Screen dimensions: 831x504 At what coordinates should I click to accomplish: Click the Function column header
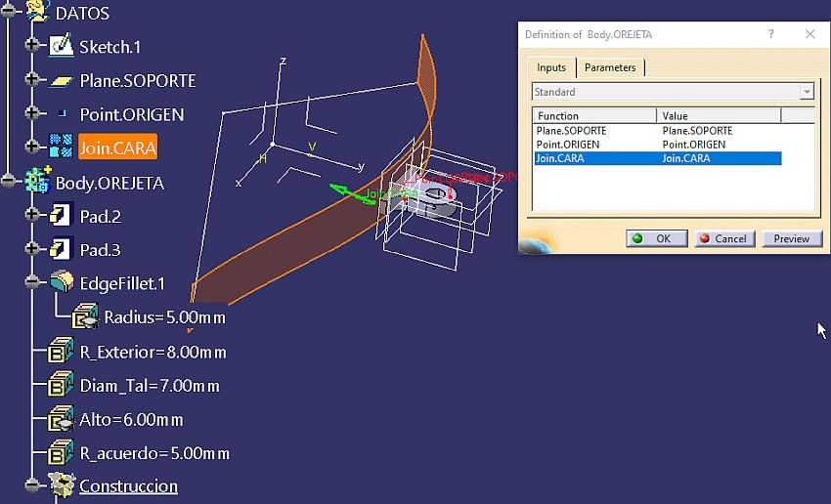coord(594,116)
